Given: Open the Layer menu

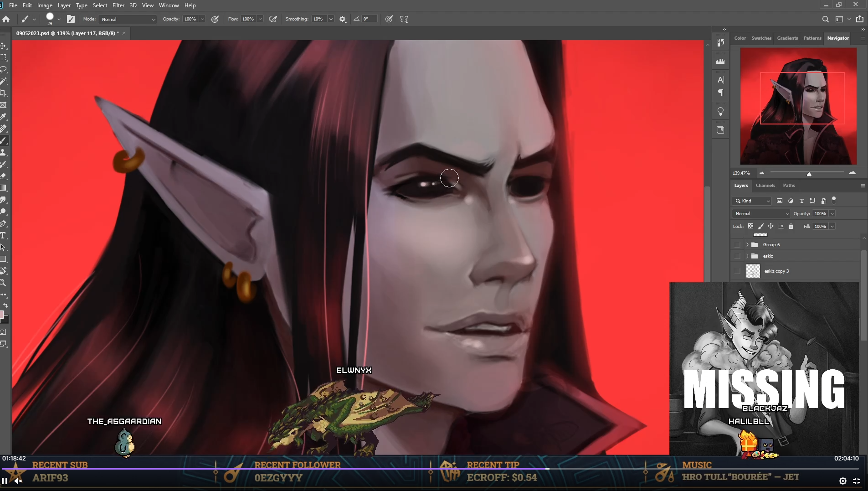Looking at the screenshot, I should coord(64,5).
